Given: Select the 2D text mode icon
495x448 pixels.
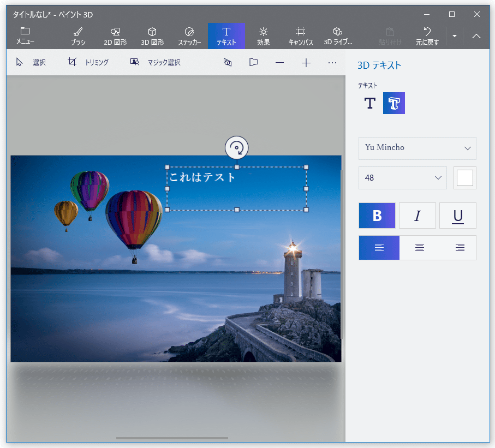Looking at the screenshot, I should click(x=369, y=103).
